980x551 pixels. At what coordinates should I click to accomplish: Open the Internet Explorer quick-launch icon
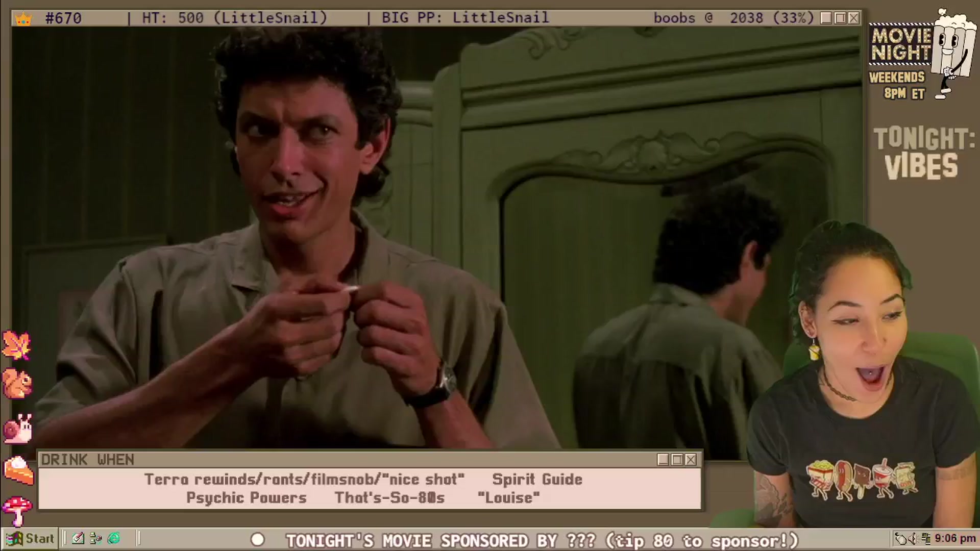click(x=114, y=538)
